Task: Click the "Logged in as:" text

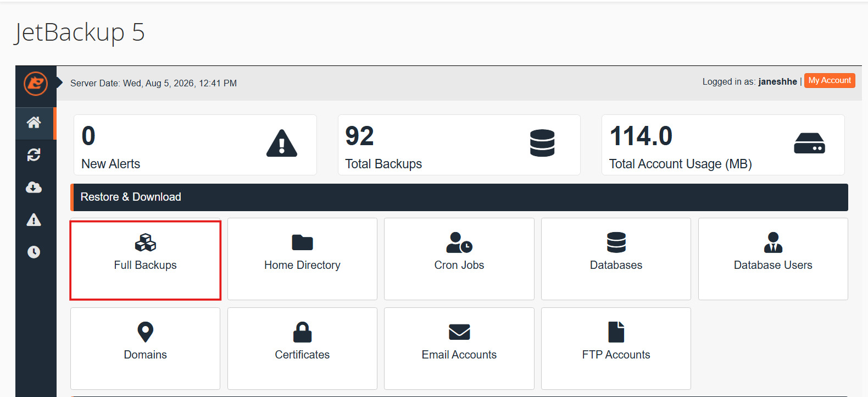Action: click(x=729, y=81)
